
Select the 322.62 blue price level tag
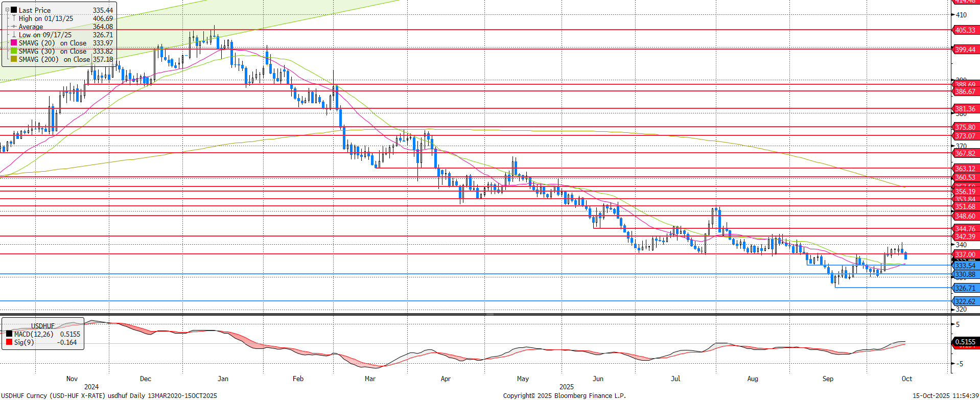[x=965, y=301]
